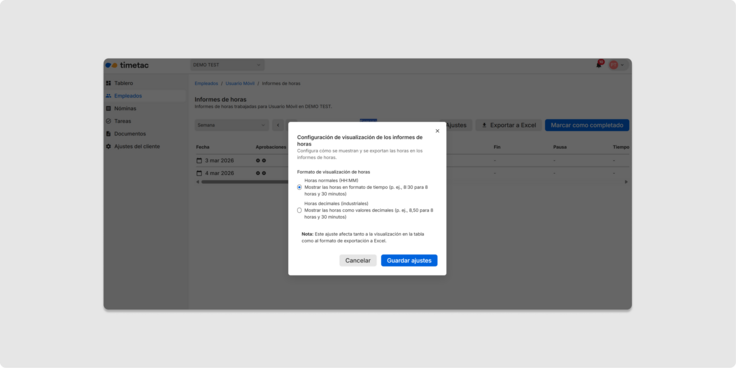
Task: Expand the user menu chevron
Action: tap(622, 65)
